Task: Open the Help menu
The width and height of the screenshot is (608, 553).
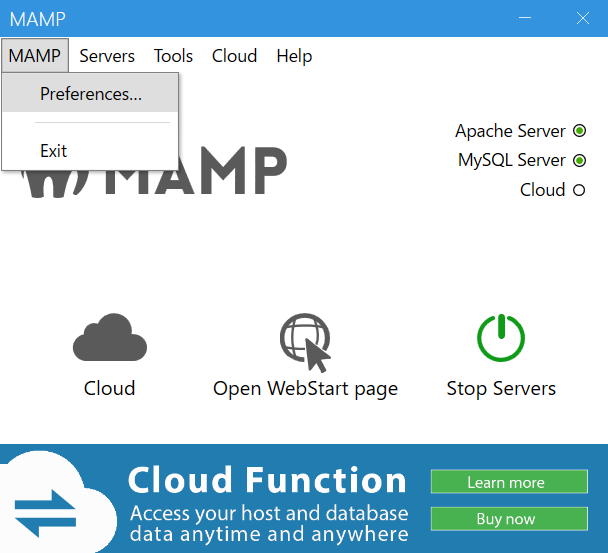Action: tap(294, 56)
